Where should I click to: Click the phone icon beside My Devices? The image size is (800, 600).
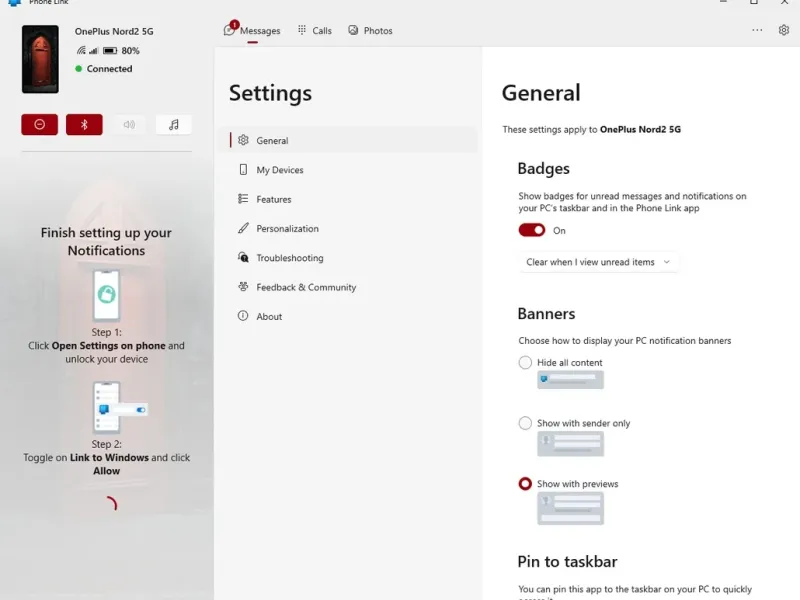243,169
